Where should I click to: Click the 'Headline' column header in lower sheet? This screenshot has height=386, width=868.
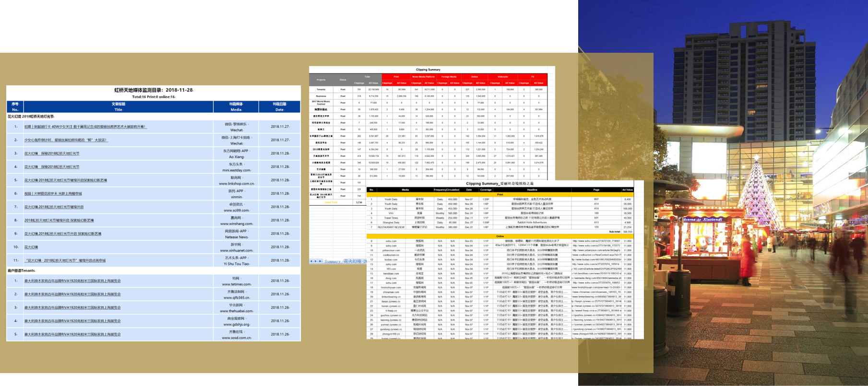[532, 190]
